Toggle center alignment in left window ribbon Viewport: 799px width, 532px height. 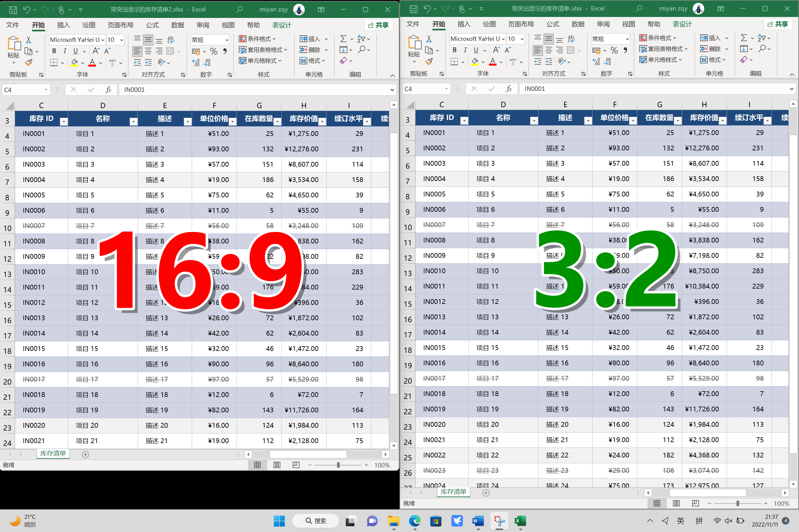coord(148,52)
